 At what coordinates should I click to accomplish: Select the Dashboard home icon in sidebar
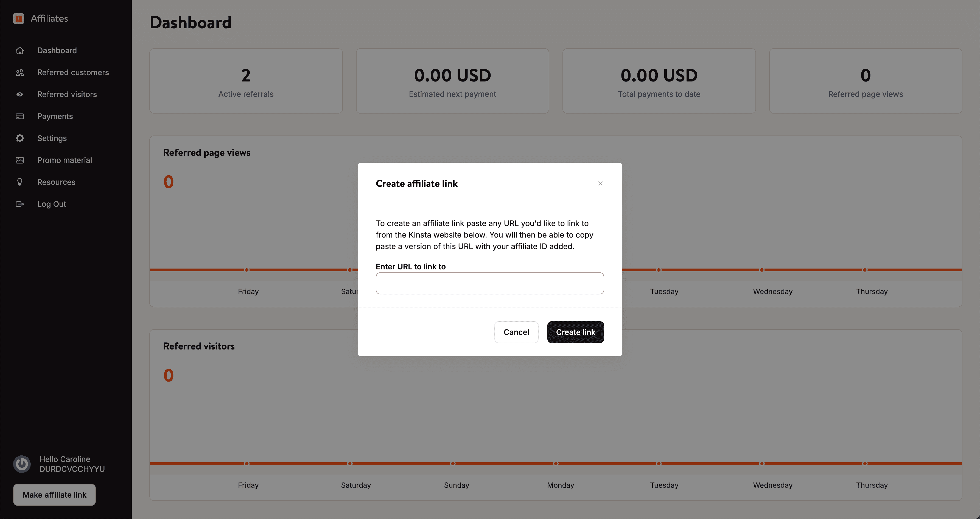20,50
